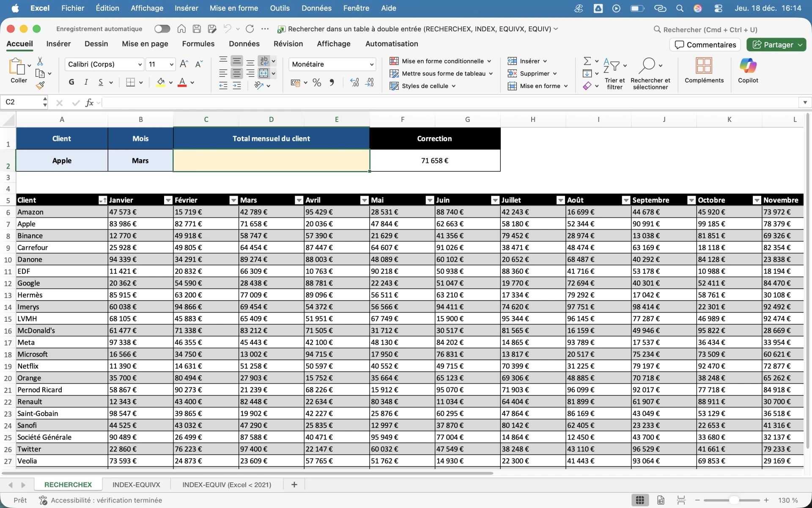The image size is (812, 508).
Task: Expand the formula bar chevron
Action: click(x=805, y=102)
